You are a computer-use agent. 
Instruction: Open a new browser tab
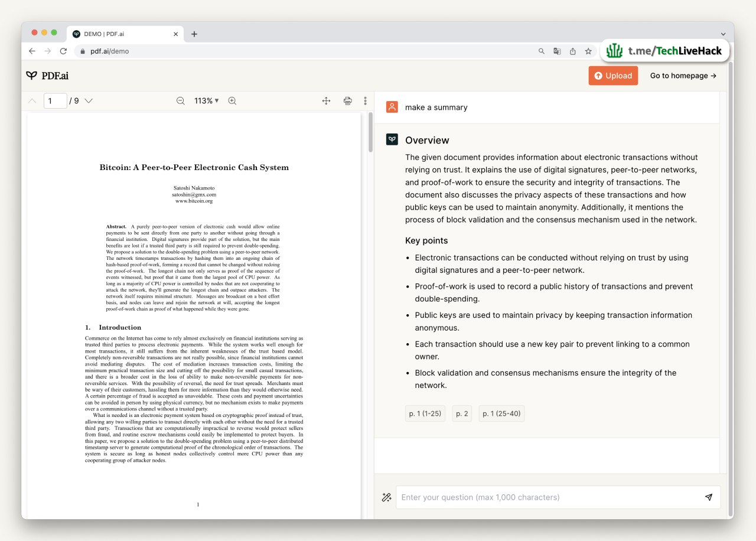point(194,34)
